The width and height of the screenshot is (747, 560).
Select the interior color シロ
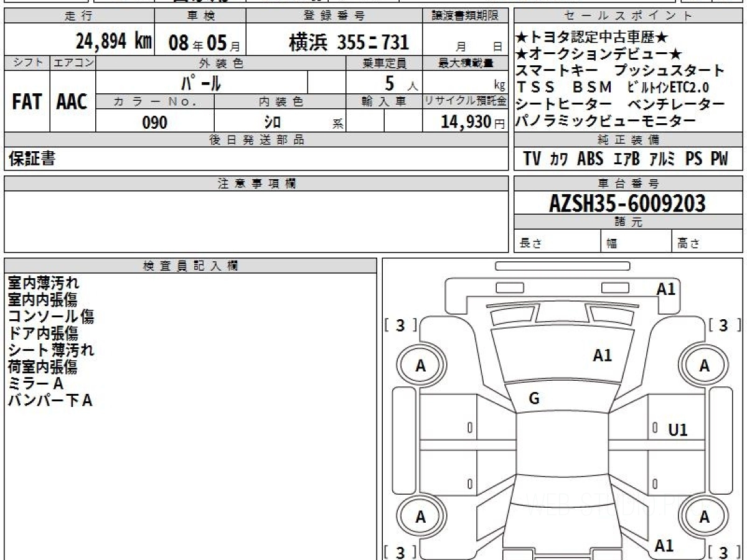[x=273, y=122]
